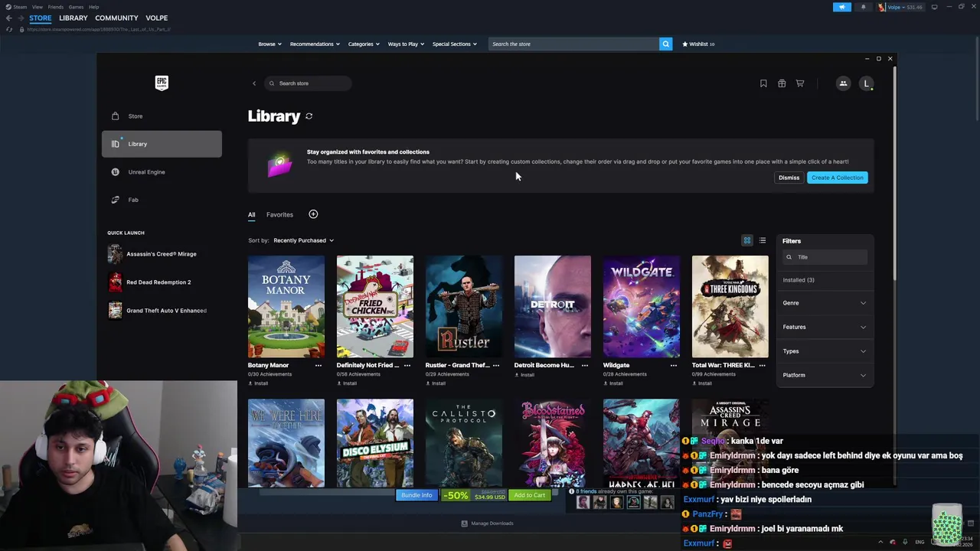Open the gift box icon in Epic header
The width and height of the screenshot is (980, 551).
pyautogui.click(x=782, y=83)
